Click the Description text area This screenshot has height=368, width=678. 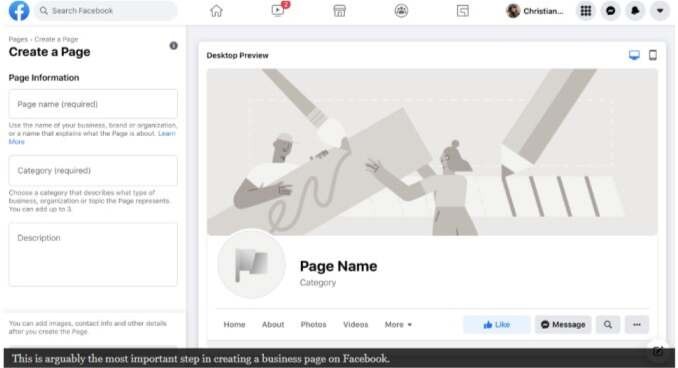[x=93, y=254]
